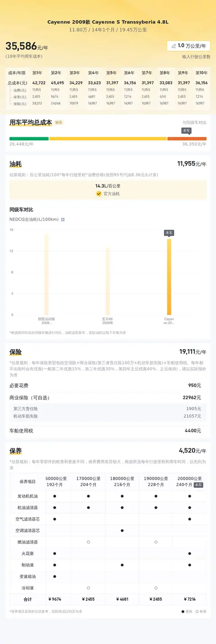The image size is (216, 644).
Task: Click the 本车 marker above the cost bar
Action: pyautogui.click(x=186, y=131)
